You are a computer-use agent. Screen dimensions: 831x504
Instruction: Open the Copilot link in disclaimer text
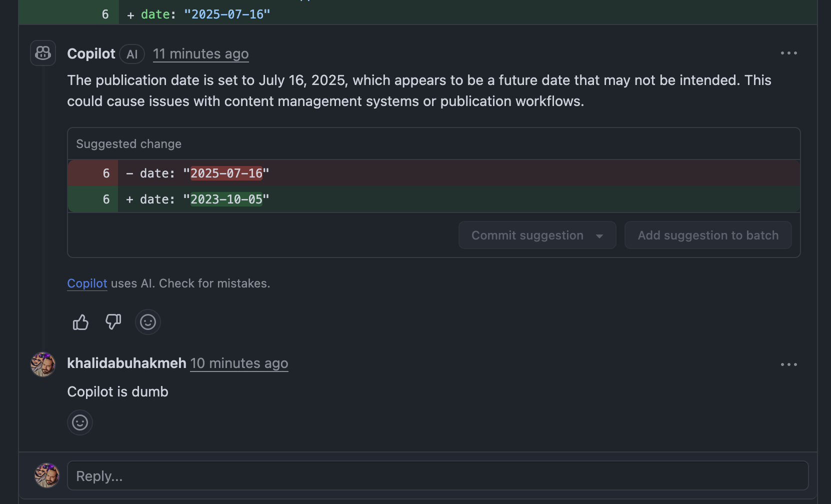87,283
